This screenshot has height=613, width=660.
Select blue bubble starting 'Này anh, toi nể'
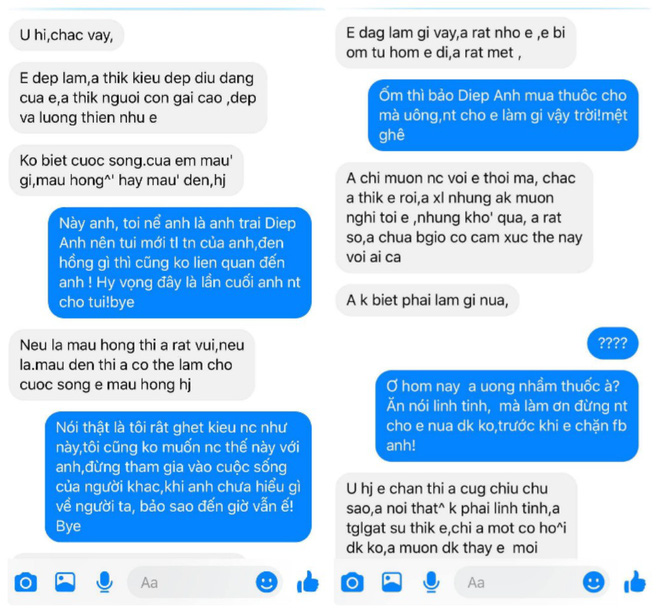click(x=180, y=262)
